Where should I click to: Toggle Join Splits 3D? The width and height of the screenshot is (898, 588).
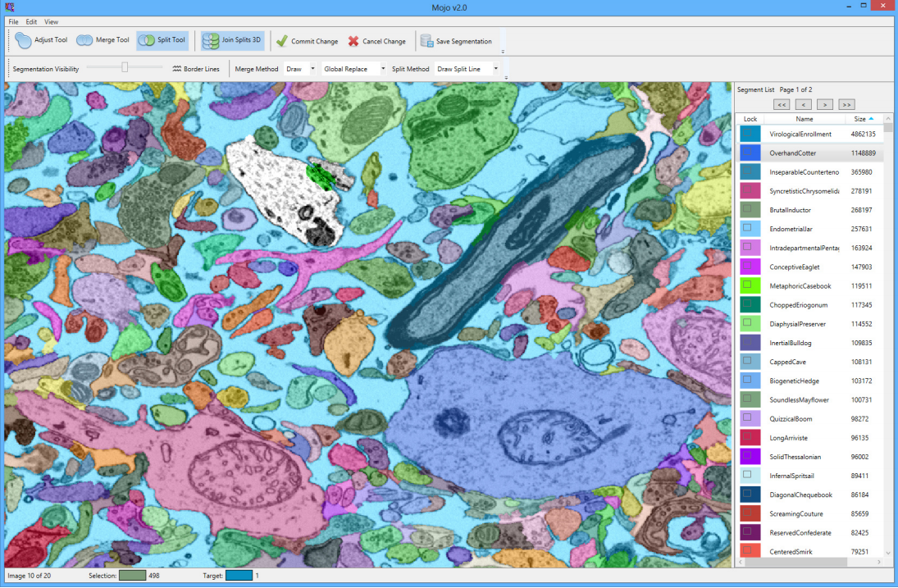(233, 40)
